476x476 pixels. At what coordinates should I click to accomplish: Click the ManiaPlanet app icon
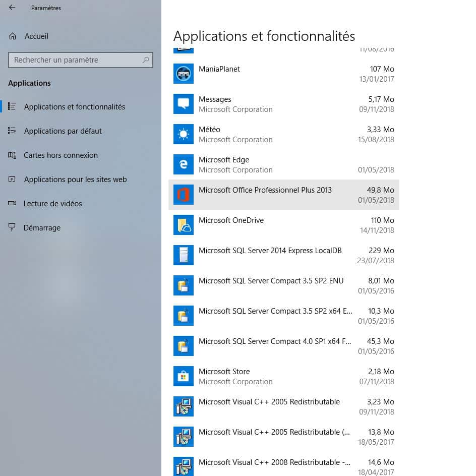(x=183, y=74)
